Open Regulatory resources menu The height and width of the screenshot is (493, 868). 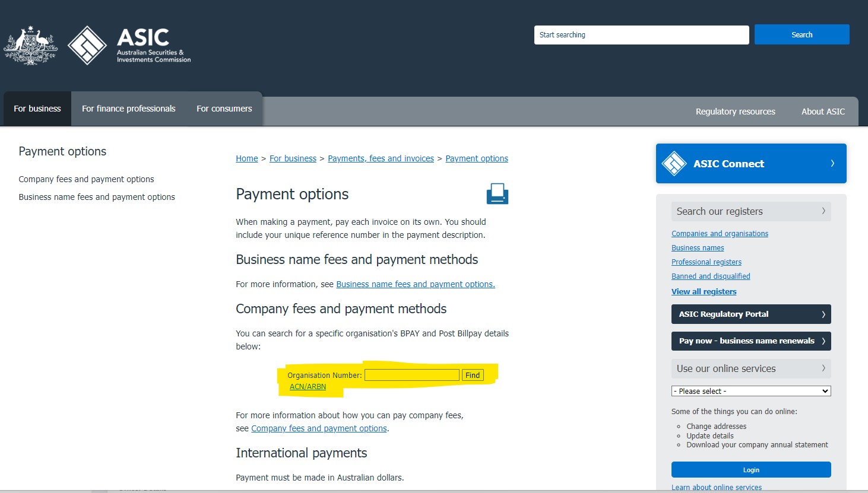coord(736,112)
